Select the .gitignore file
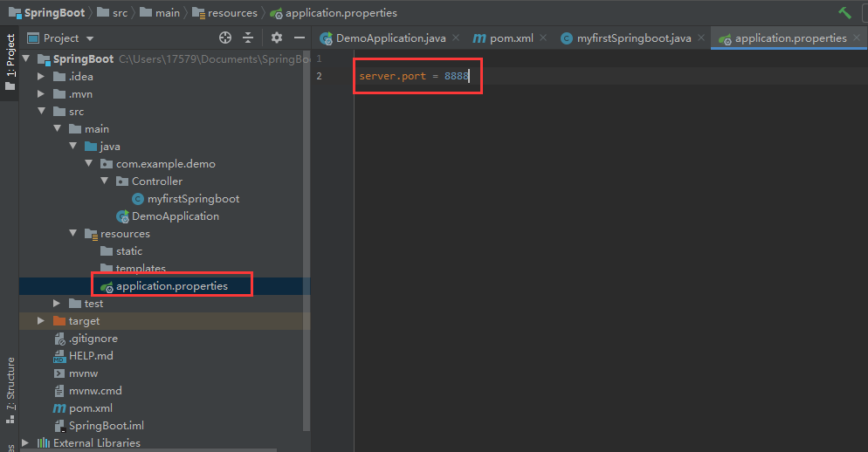 (93, 339)
